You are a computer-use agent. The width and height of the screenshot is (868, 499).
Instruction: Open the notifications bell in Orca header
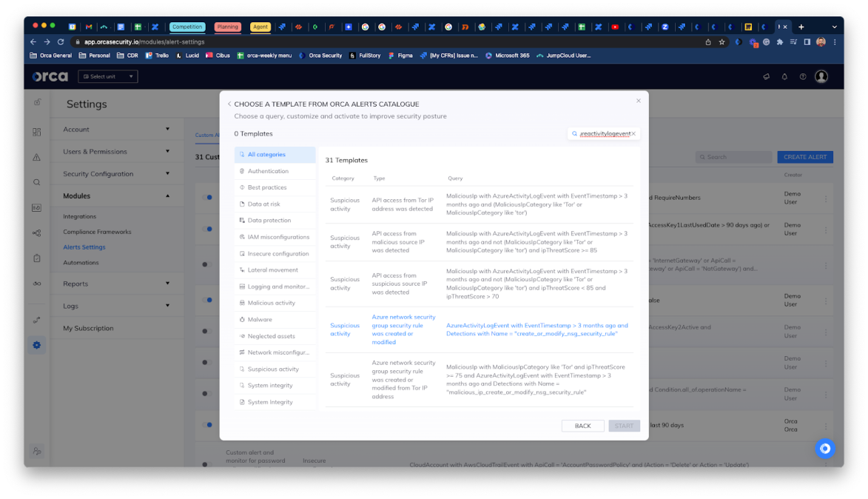pyautogui.click(x=784, y=76)
